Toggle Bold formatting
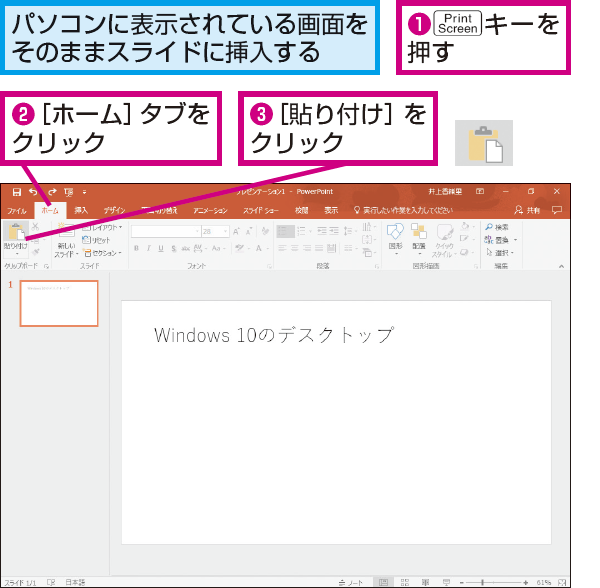 pyautogui.click(x=136, y=248)
